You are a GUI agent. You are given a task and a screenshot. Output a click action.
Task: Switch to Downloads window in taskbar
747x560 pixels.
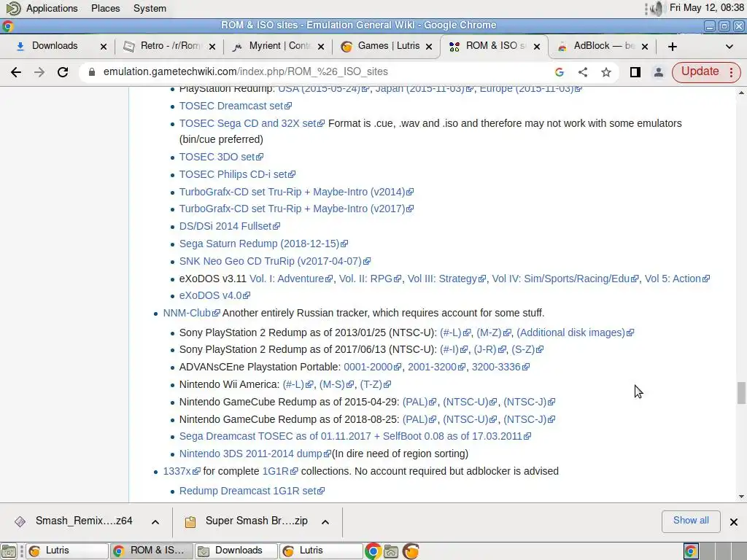click(x=236, y=551)
